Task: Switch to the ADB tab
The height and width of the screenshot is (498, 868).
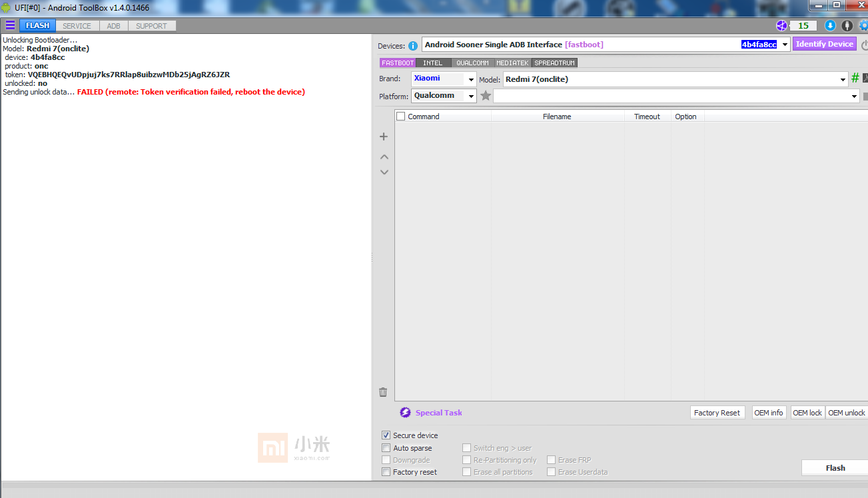Action: point(114,26)
